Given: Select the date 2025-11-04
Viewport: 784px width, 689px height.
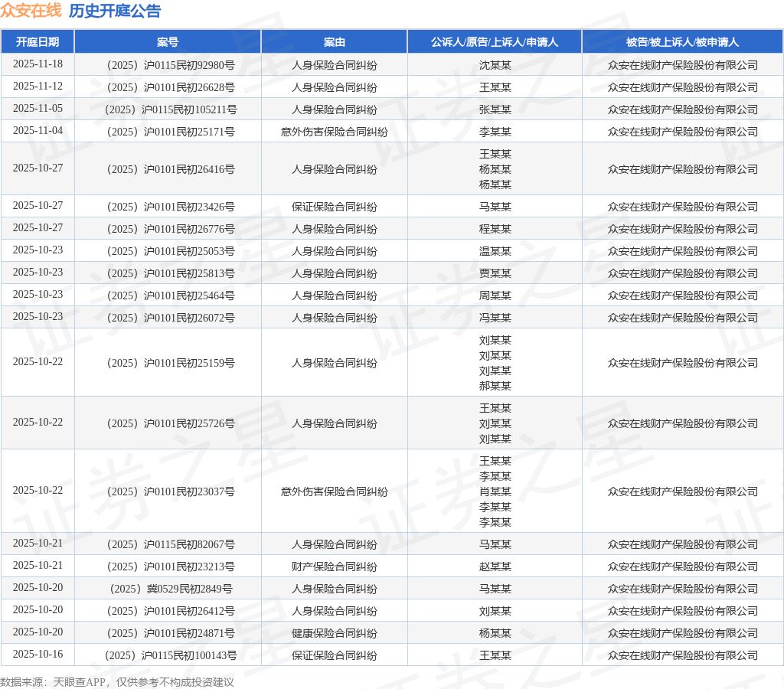Looking at the screenshot, I should 38,130.
